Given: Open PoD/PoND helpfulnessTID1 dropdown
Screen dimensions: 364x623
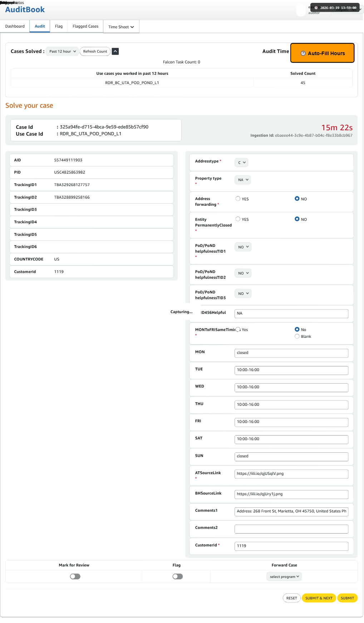Looking at the screenshot, I should pos(243,247).
